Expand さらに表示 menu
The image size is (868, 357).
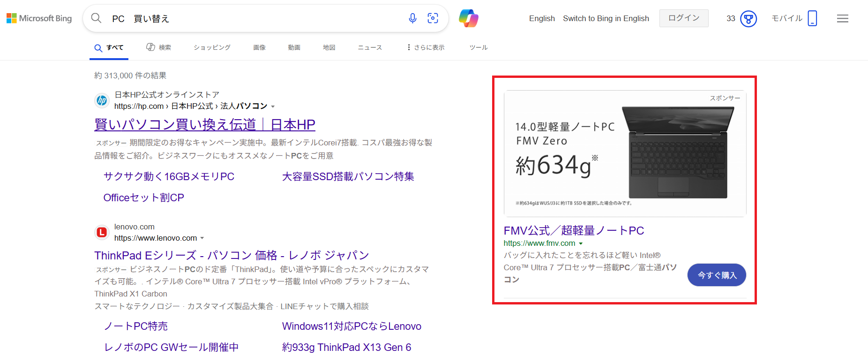pyautogui.click(x=426, y=47)
